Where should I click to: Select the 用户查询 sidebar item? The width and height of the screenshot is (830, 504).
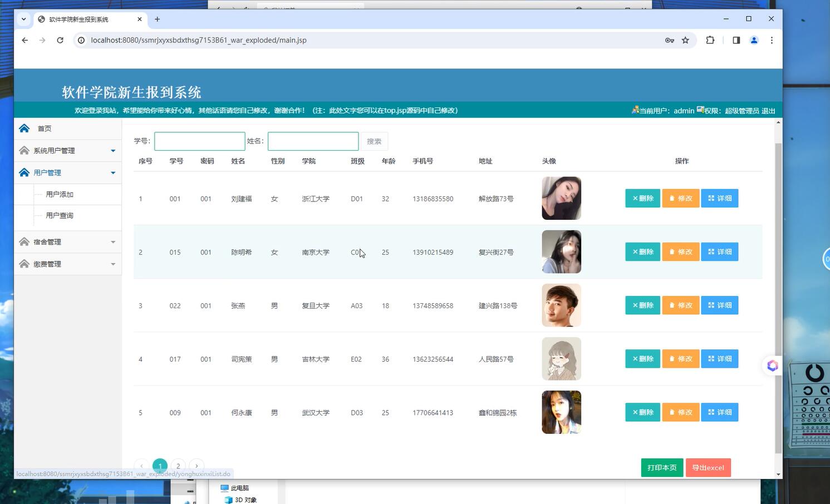[x=60, y=215]
